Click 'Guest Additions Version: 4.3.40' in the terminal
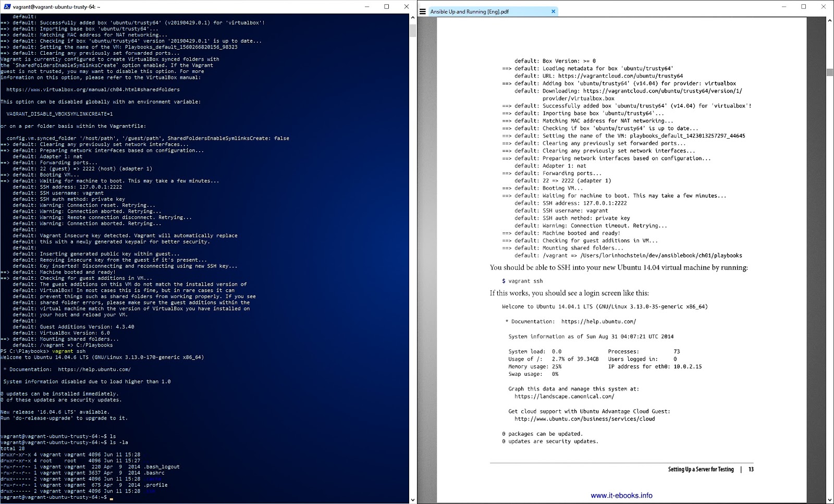The width and height of the screenshot is (834, 504). coord(87,327)
